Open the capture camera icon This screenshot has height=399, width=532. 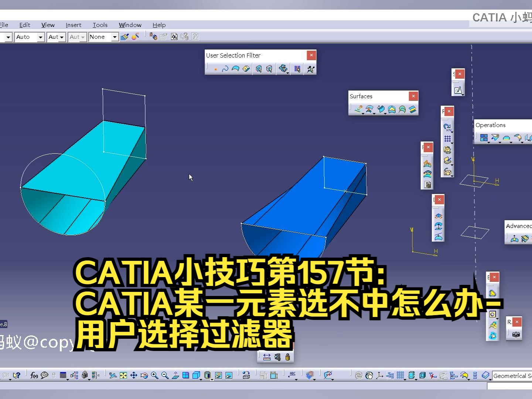(x=516, y=334)
